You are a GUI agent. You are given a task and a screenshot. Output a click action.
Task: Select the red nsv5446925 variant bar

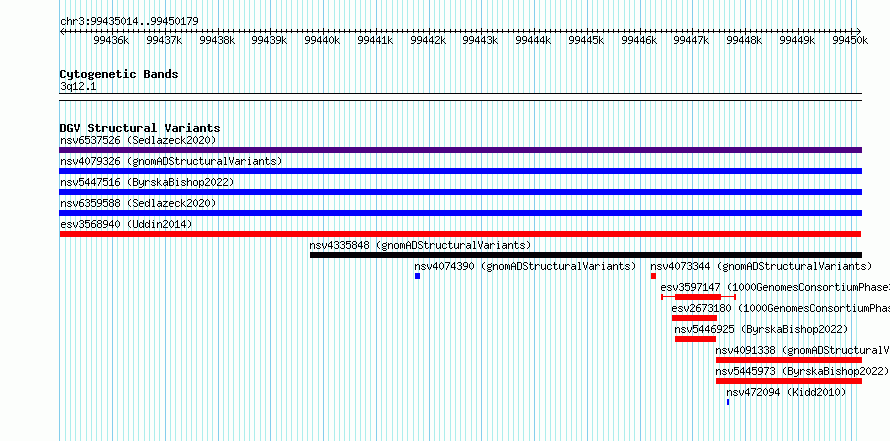[695, 339]
